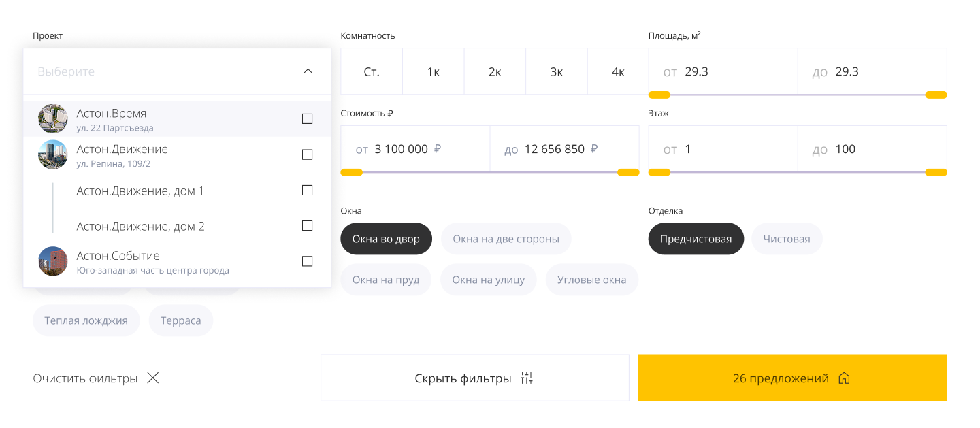
Task: Click the filter sliders icon next to Скрыть фильтры
Action: pos(527,378)
